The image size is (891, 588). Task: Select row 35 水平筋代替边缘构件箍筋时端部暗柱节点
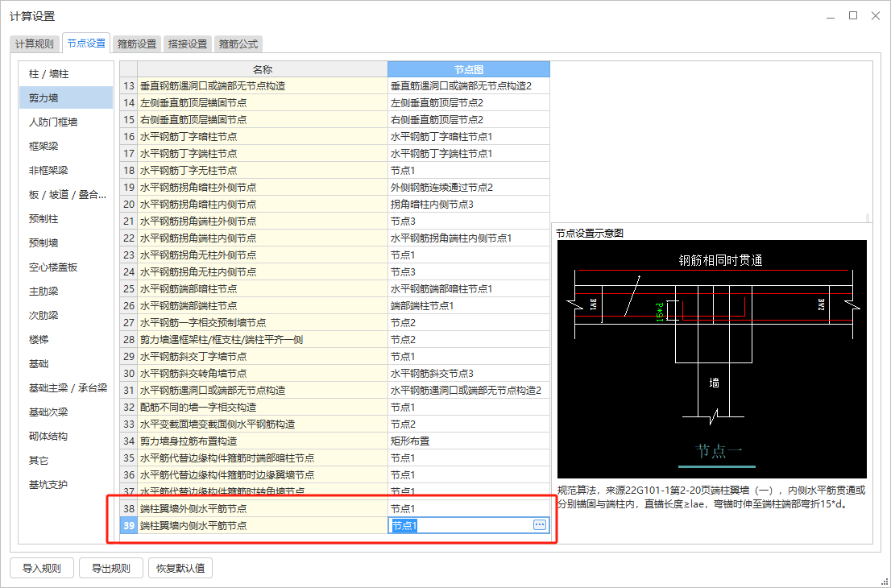tap(263, 458)
